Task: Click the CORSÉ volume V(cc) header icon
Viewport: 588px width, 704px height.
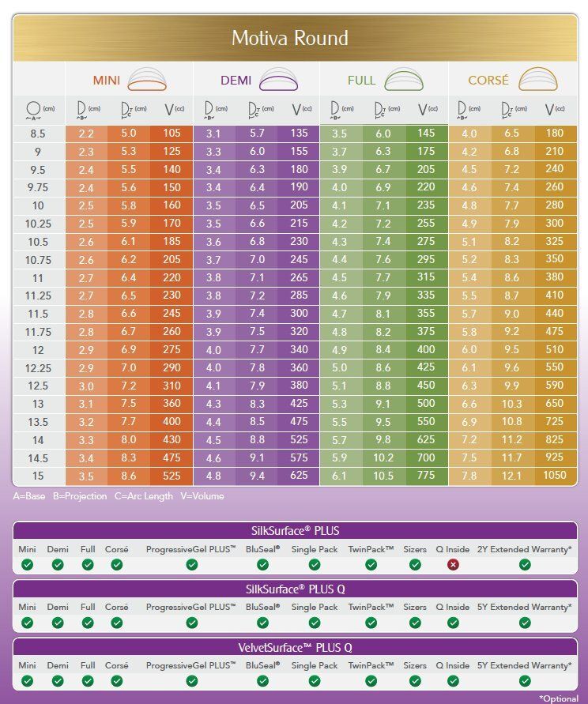Action: click(x=555, y=110)
